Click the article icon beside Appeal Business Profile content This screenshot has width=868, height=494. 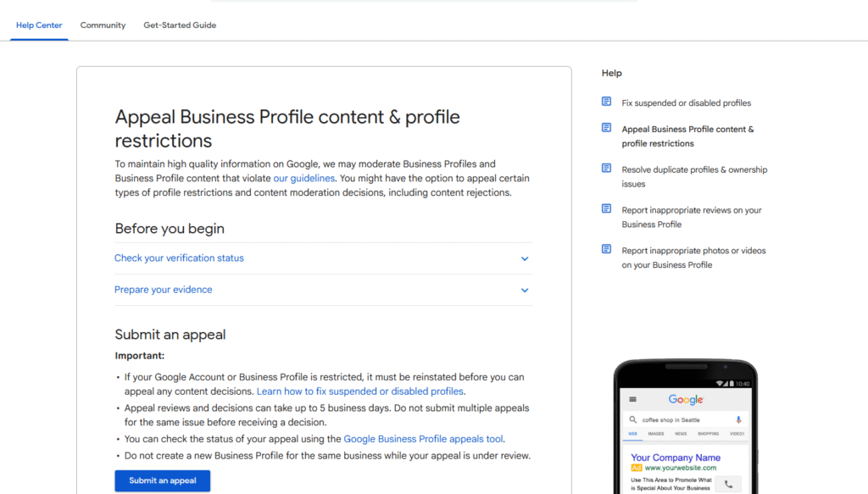606,128
